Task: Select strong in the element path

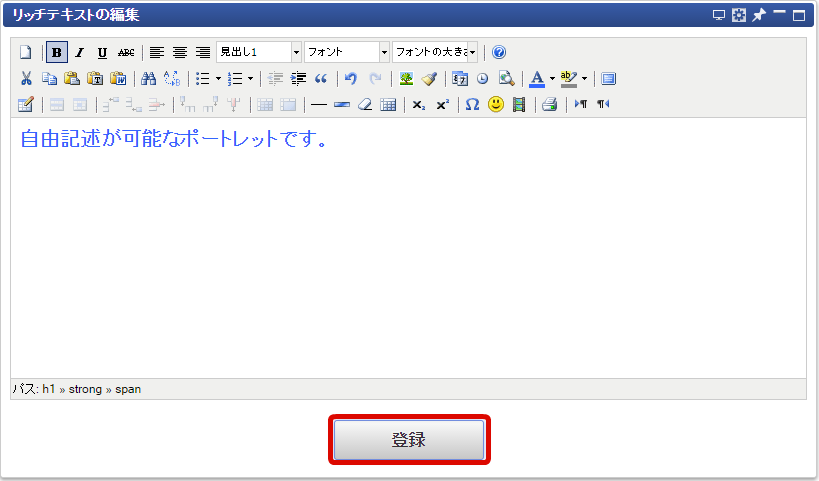Action: click(85, 389)
